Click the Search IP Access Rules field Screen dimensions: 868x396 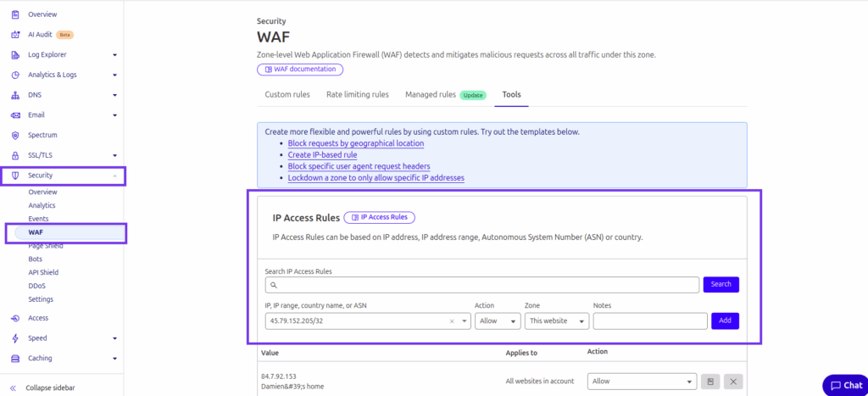482,285
